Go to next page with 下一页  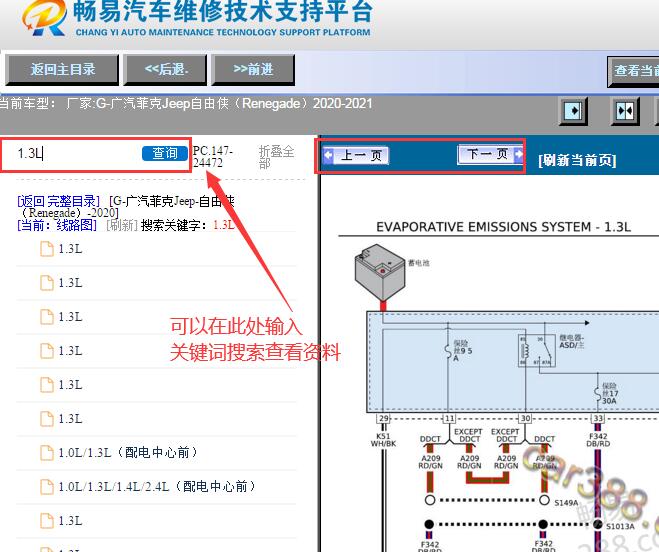point(491,154)
